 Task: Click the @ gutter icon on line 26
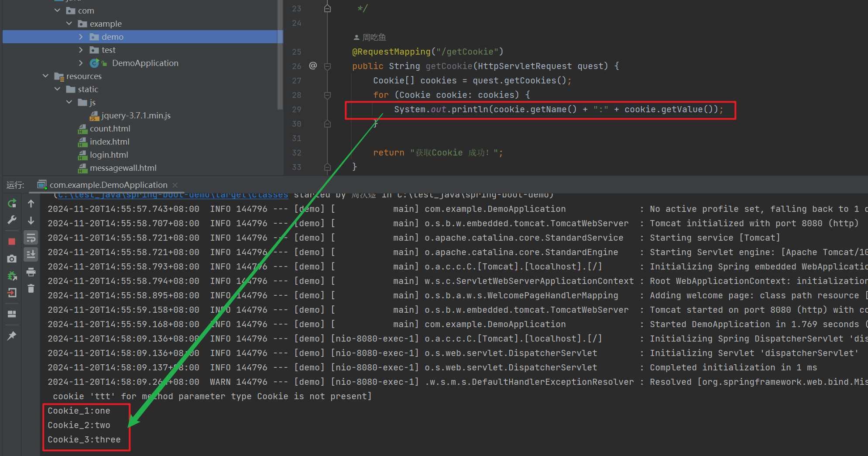pyautogui.click(x=313, y=66)
